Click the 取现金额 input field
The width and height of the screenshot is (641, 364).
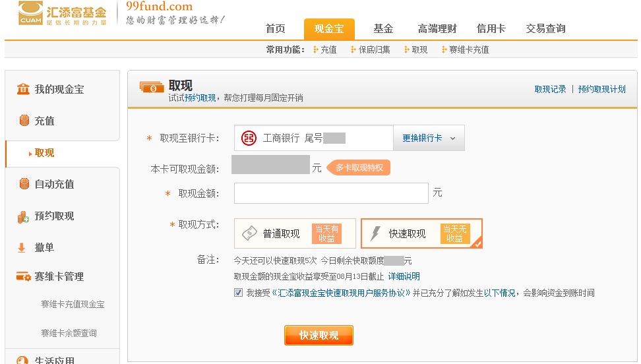[331, 193]
